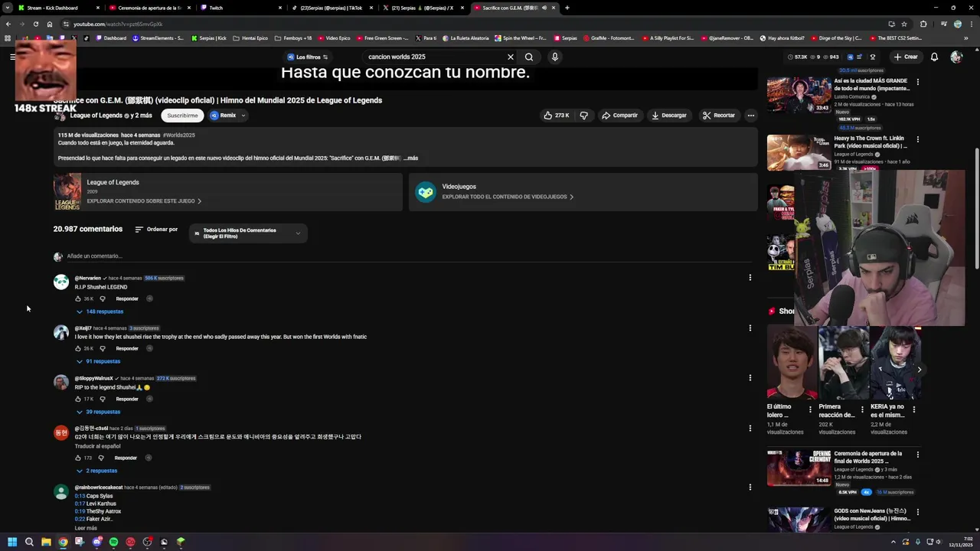Open the 'Hentai Epico' bookmarks folder
Viewport: 980px width, 551px height.
coord(250,37)
